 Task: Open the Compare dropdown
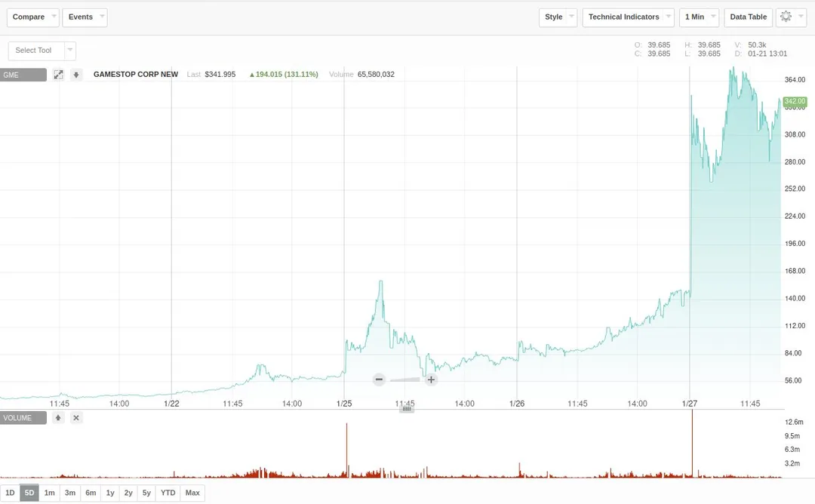[32, 17]
